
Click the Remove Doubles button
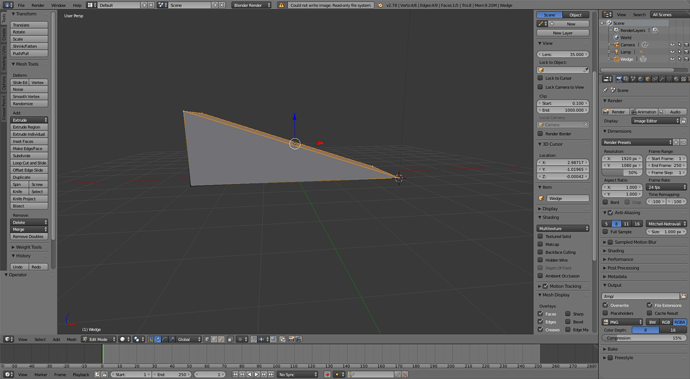click(29, 236)
